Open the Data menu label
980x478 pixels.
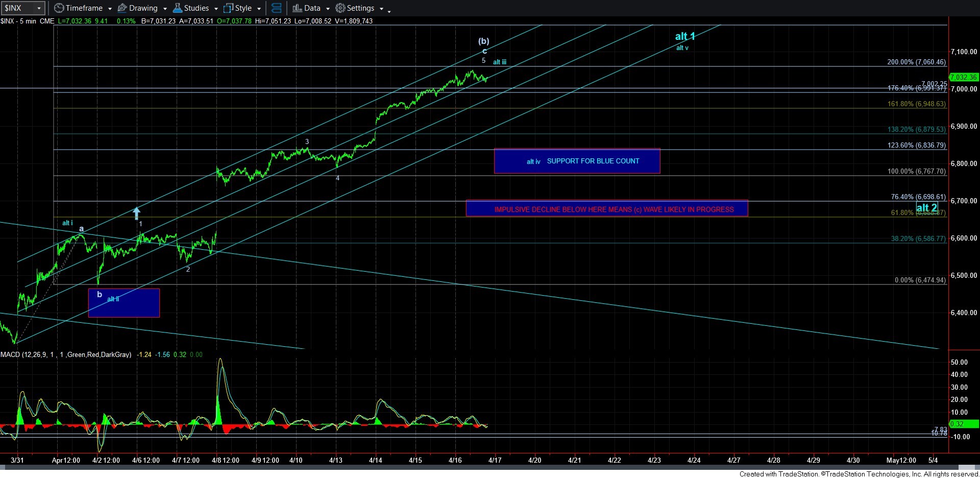[x=312, y=8]
